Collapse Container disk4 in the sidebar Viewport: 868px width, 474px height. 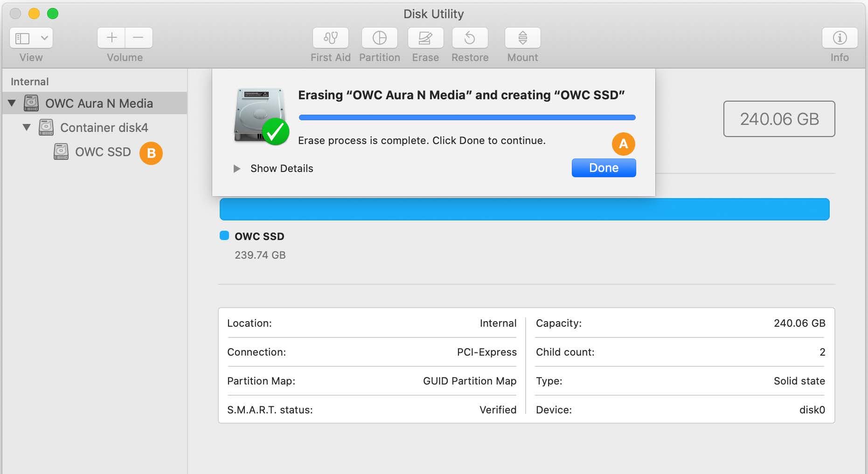27,127
